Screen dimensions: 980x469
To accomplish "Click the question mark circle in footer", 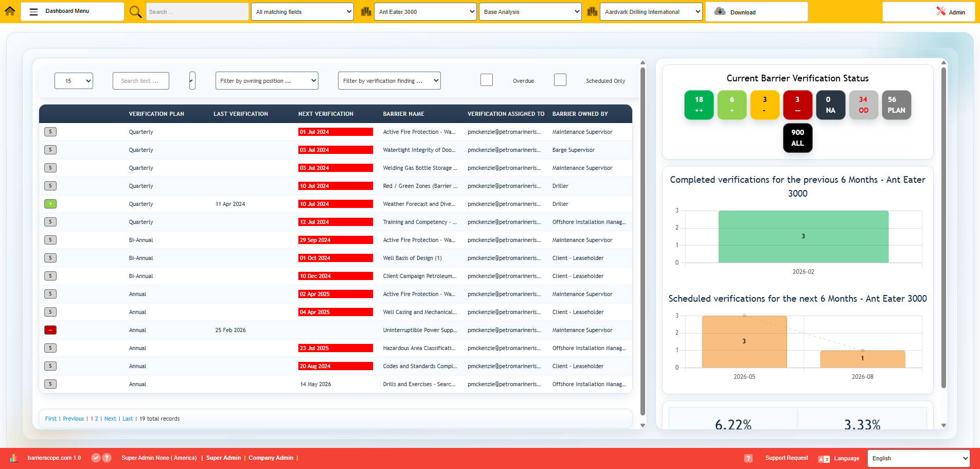I will [x=106, y=458].
